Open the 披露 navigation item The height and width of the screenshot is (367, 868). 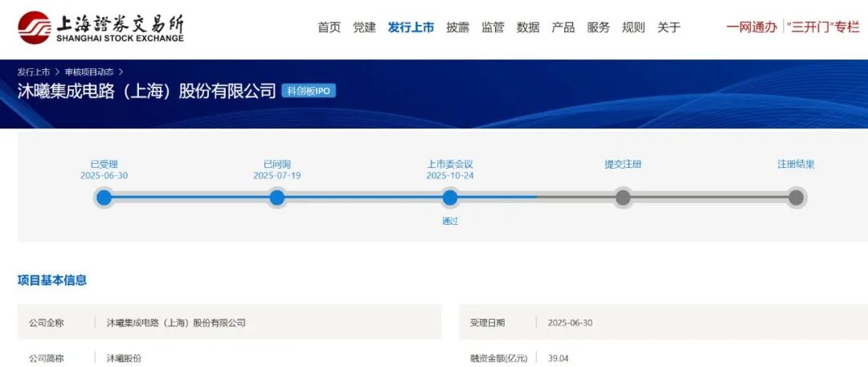tap(458, 27)
